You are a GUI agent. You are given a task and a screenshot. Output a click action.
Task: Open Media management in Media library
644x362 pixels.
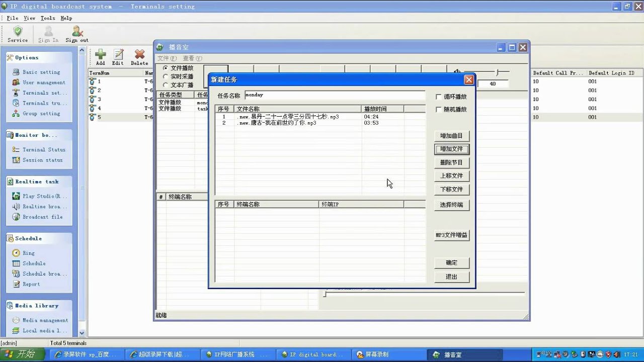tap(40, 320)
